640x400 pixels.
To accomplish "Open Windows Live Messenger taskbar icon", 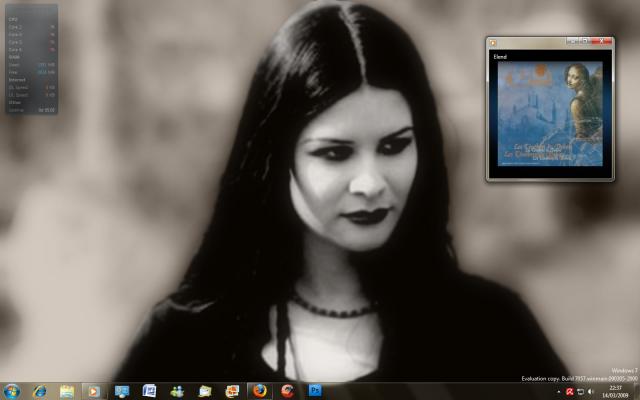I will click(177, 391).
